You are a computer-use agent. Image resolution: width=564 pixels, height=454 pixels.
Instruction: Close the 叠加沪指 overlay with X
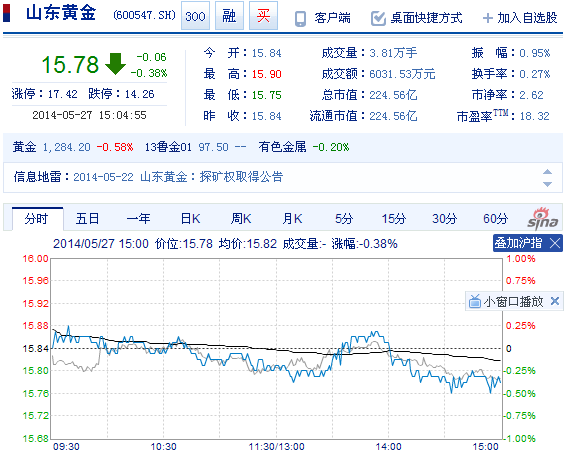tap(555, 244)
